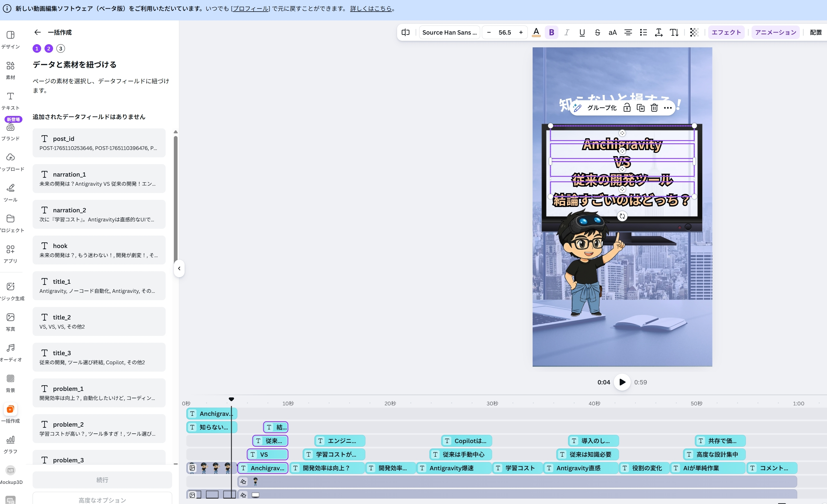
Task: Open more options ellipsis menu
Action: tap(668, 108)
